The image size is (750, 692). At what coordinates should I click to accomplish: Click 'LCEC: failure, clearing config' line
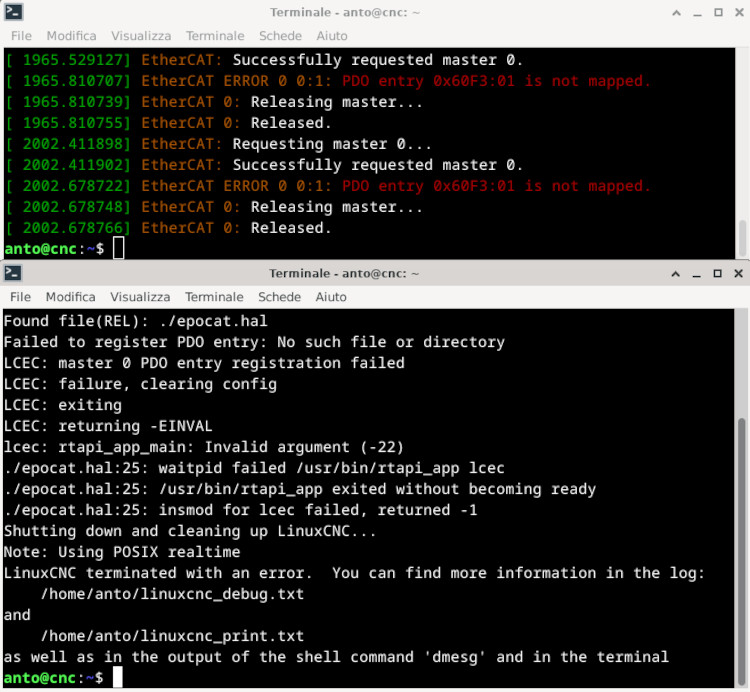(x=140, y=384)
